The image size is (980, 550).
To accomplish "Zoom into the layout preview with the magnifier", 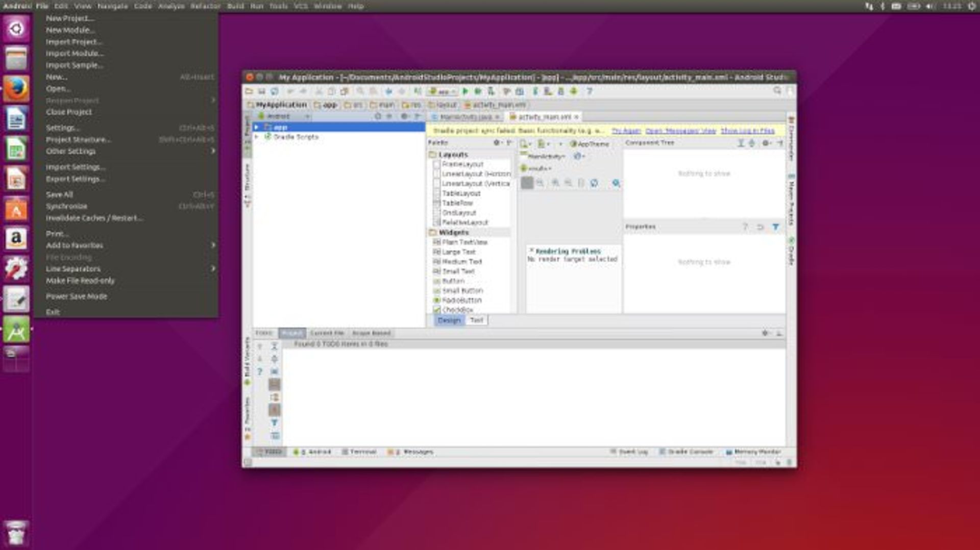I will tap(616, 183).
